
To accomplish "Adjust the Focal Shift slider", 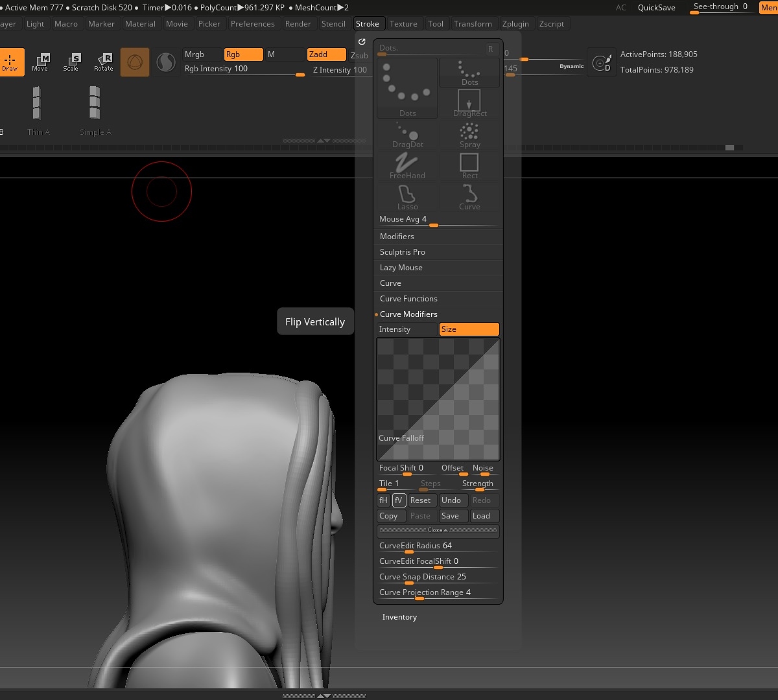I will pos(407,469).
